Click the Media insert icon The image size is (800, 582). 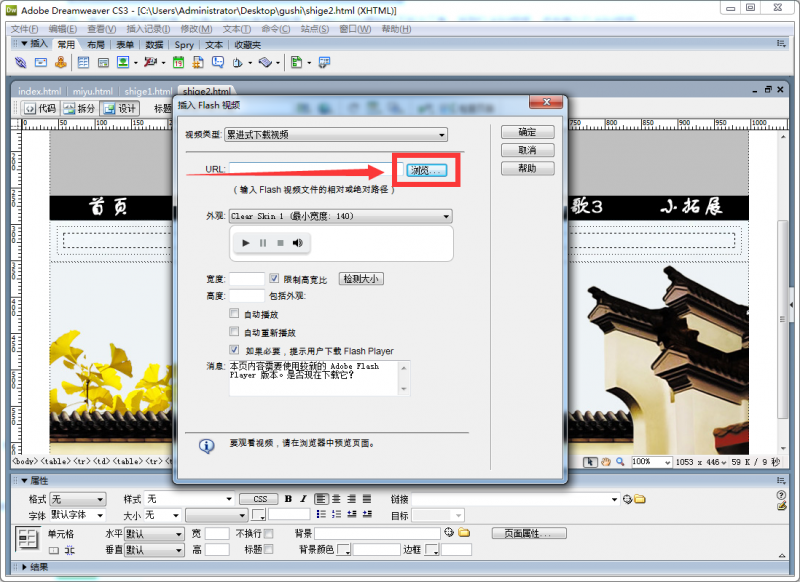click(x=150, y=63)
